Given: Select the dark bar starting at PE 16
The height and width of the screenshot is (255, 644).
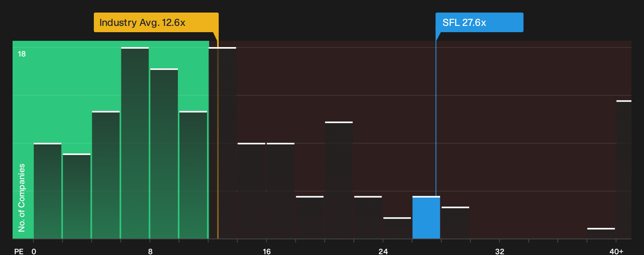Looking at the screenshot, I should [281, 191].
